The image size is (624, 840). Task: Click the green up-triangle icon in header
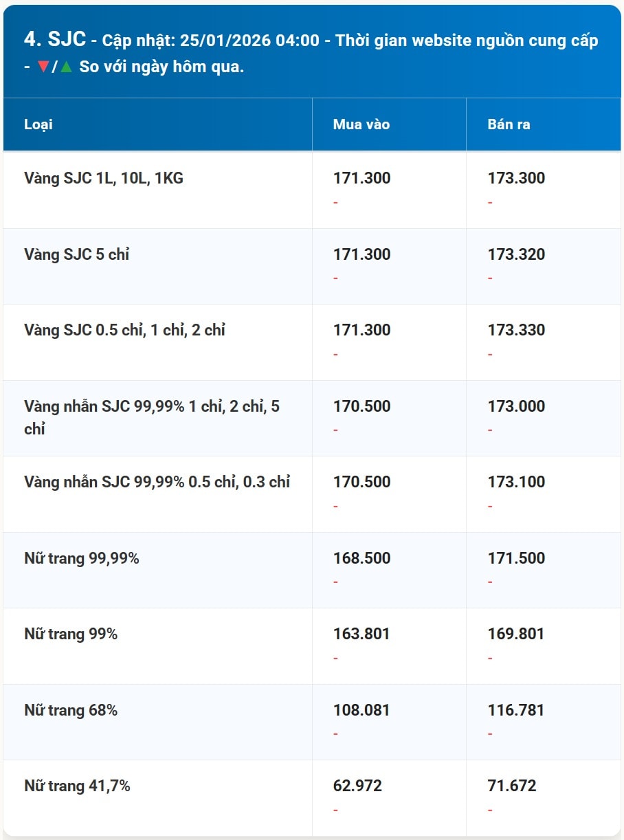(66, 67)
